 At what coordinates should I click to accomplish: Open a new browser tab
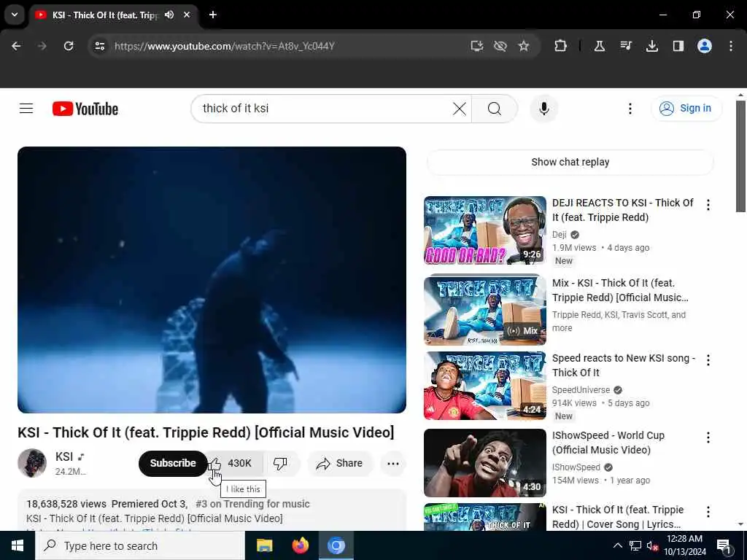pos(213,15)
